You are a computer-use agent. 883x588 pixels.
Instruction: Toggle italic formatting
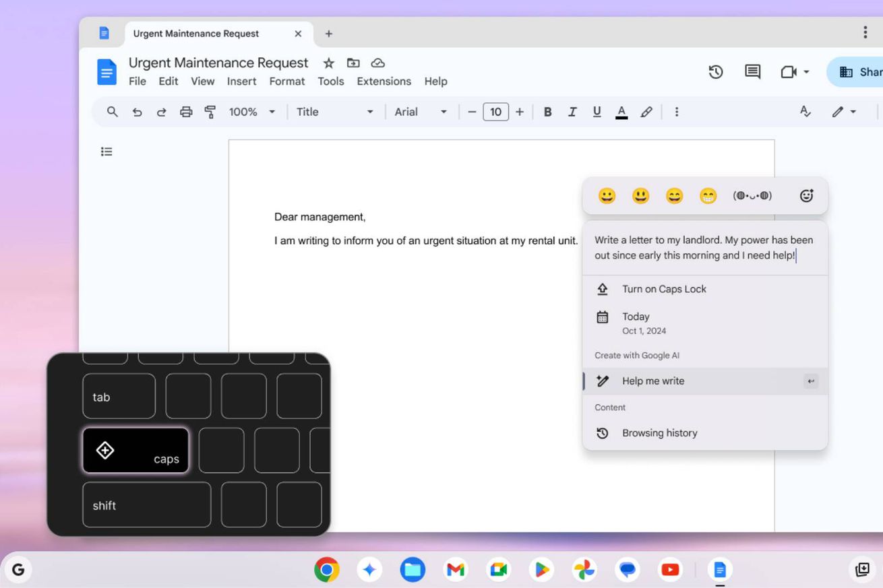pos(572,112)
